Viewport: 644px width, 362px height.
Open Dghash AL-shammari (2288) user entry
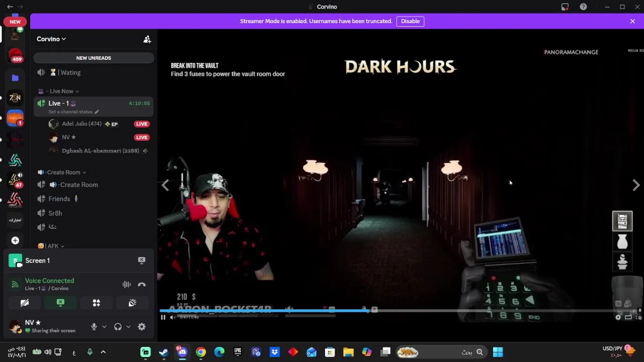pyautogui.click(x=98, y=151)
